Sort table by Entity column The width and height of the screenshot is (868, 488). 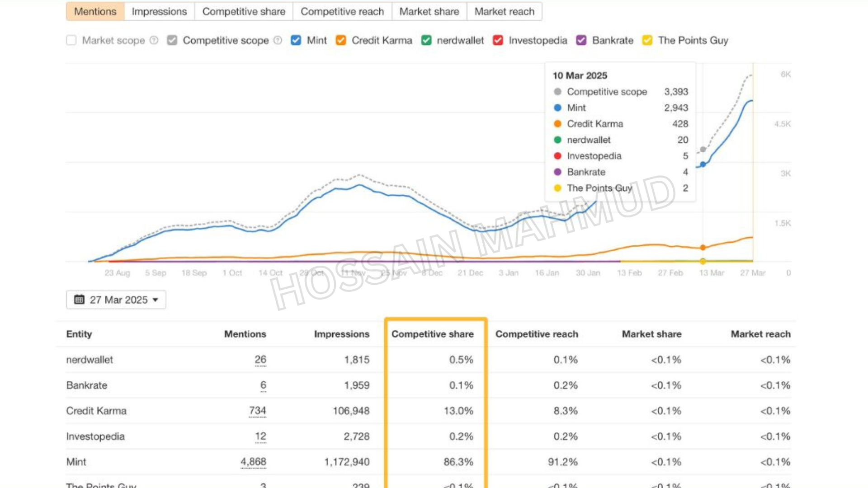[x=79, y=334]
